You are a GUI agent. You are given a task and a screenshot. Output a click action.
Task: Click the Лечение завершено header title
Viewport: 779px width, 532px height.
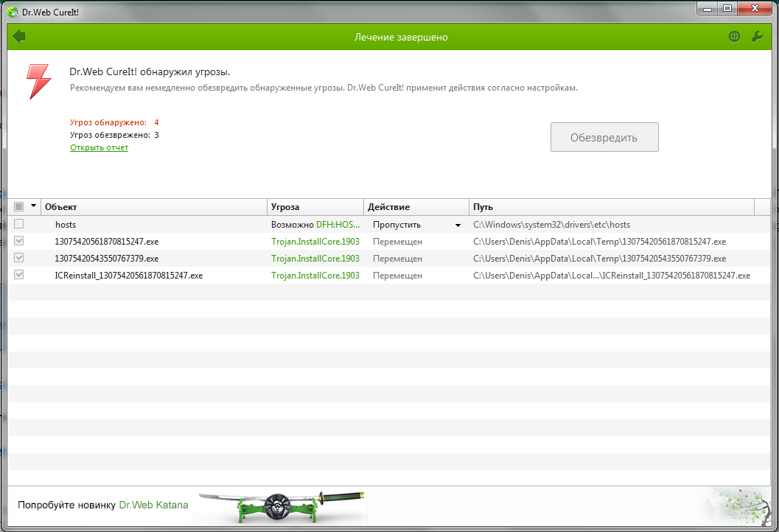click(401, 38)
